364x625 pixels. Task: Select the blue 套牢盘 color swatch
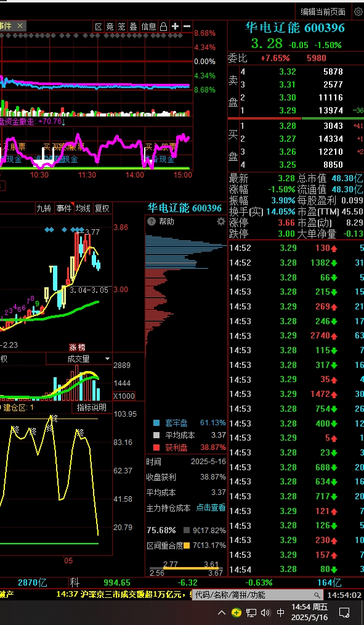[156, 423]
